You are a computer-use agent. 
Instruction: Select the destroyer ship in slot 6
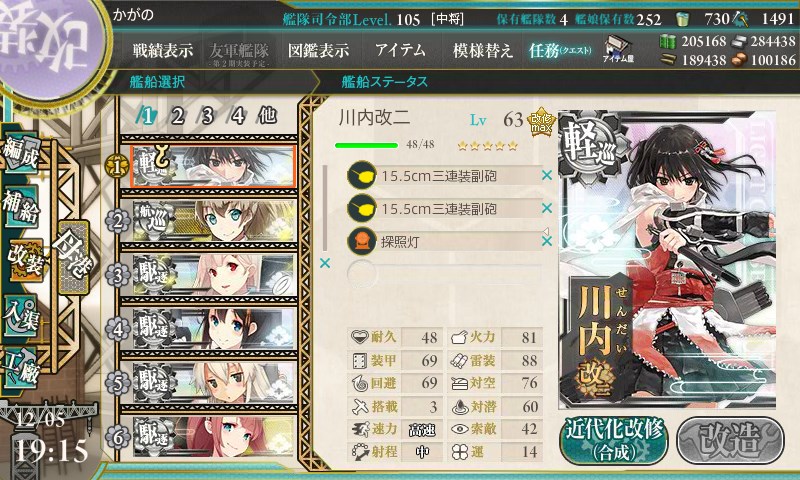(214, 437)
